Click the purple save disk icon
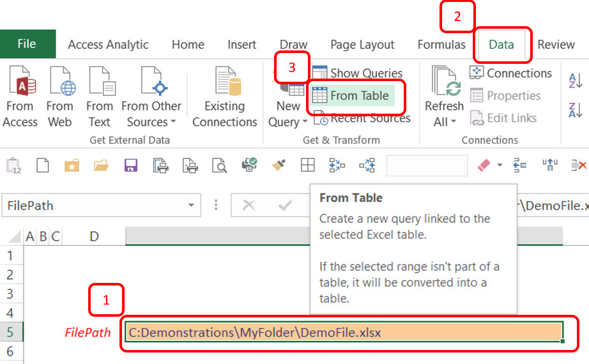The height and width of the screenshot is (364, 589). (x=131, y=165)
